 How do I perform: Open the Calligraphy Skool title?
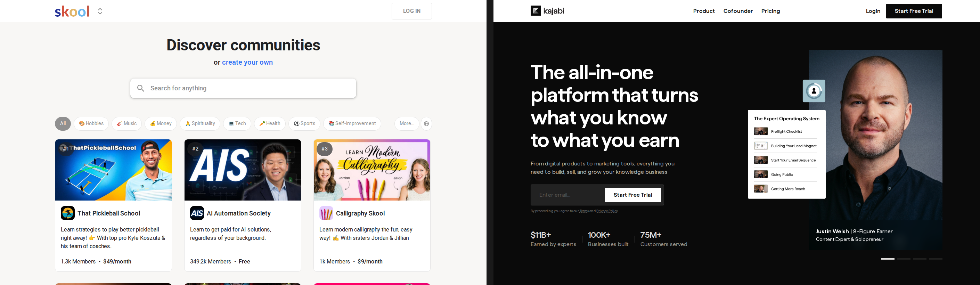pyautogui.click(x=360, y=213)
